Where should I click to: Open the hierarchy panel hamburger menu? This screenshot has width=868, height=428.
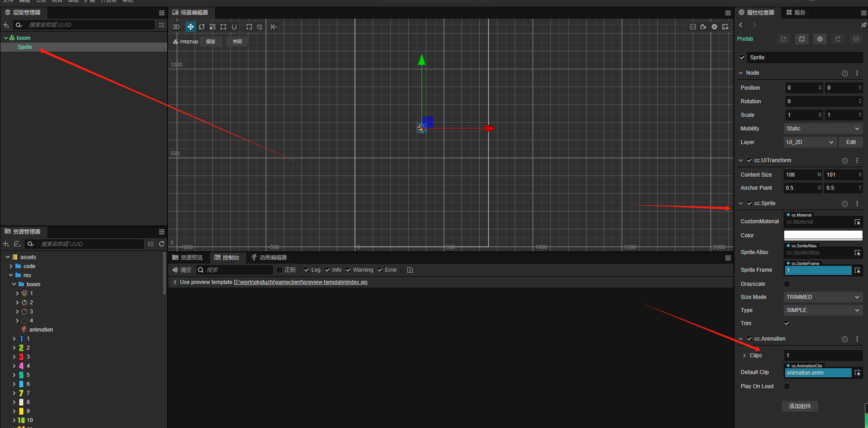[x=162, y=13]
